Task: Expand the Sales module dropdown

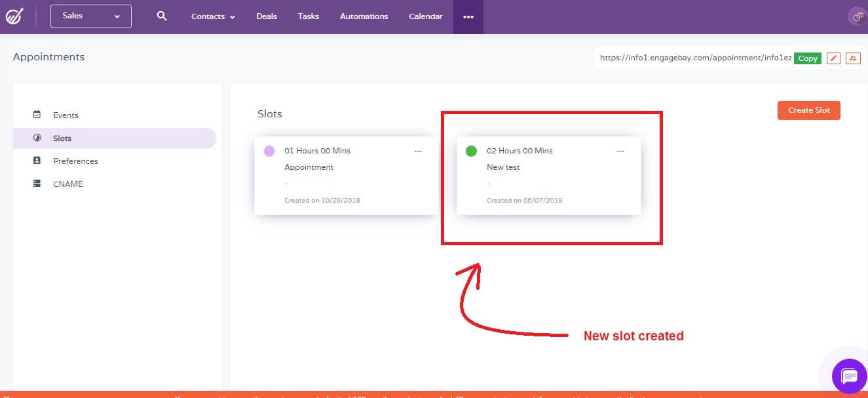Action: [91, 16]
